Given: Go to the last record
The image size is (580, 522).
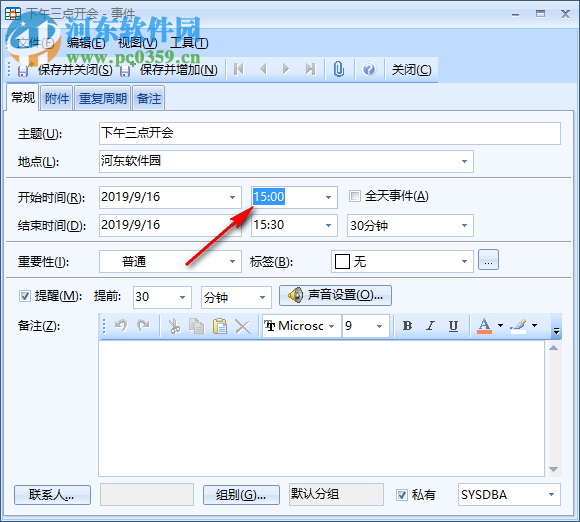Looking at the screenshot, I should [310, 69].
